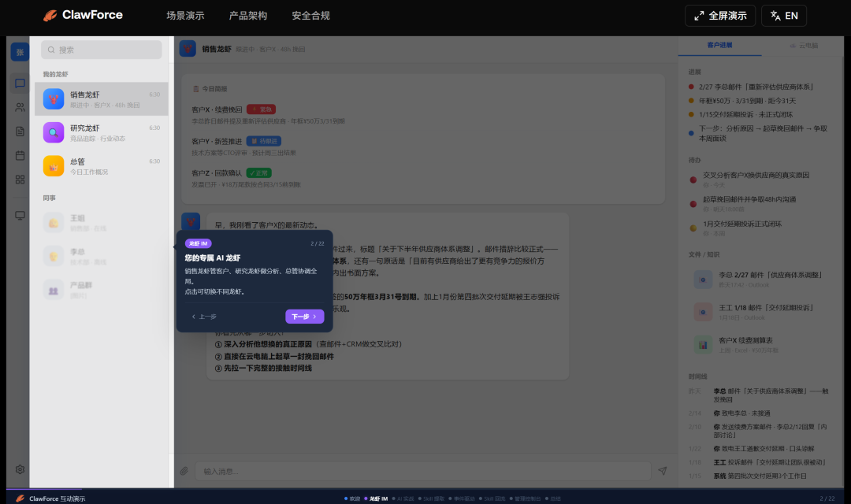Go back with the 上一步 button

click(x=204, y=317)
